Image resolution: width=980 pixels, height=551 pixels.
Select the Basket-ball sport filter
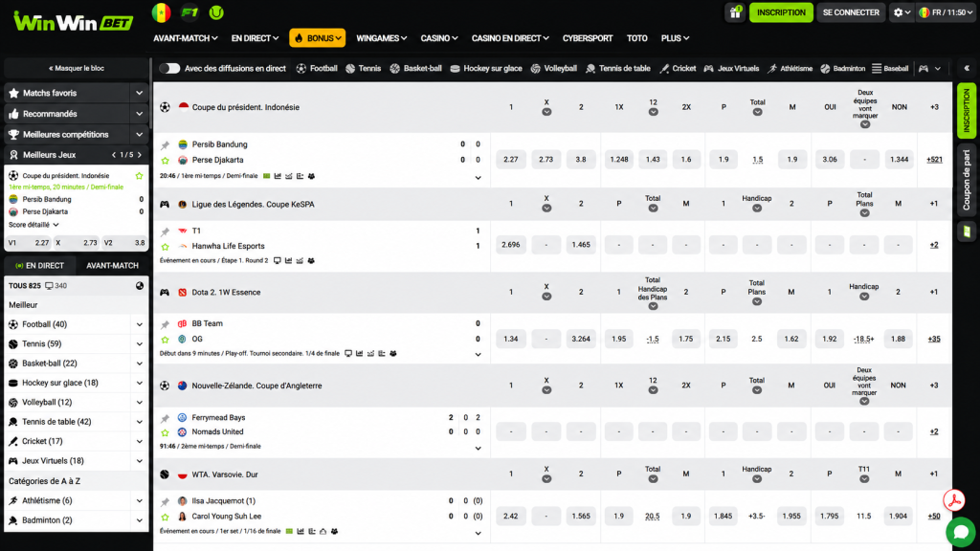point(415,69)
